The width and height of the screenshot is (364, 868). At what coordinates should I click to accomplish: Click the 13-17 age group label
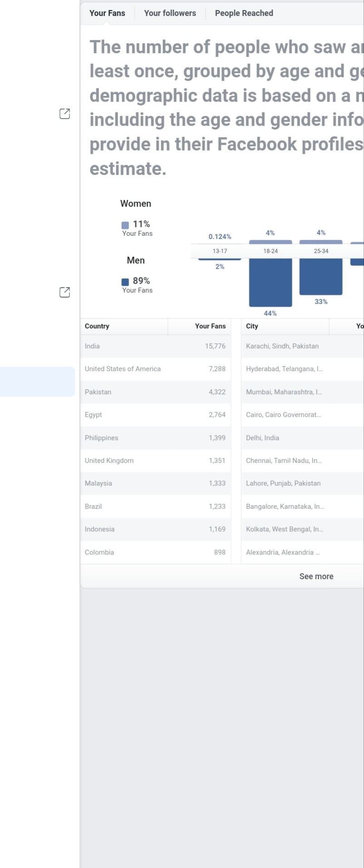(220, 251)
